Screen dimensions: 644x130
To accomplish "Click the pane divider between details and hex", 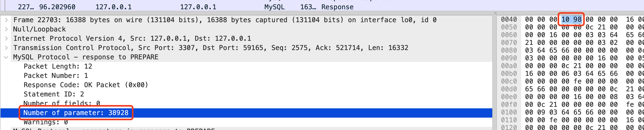I will point(495,70).
